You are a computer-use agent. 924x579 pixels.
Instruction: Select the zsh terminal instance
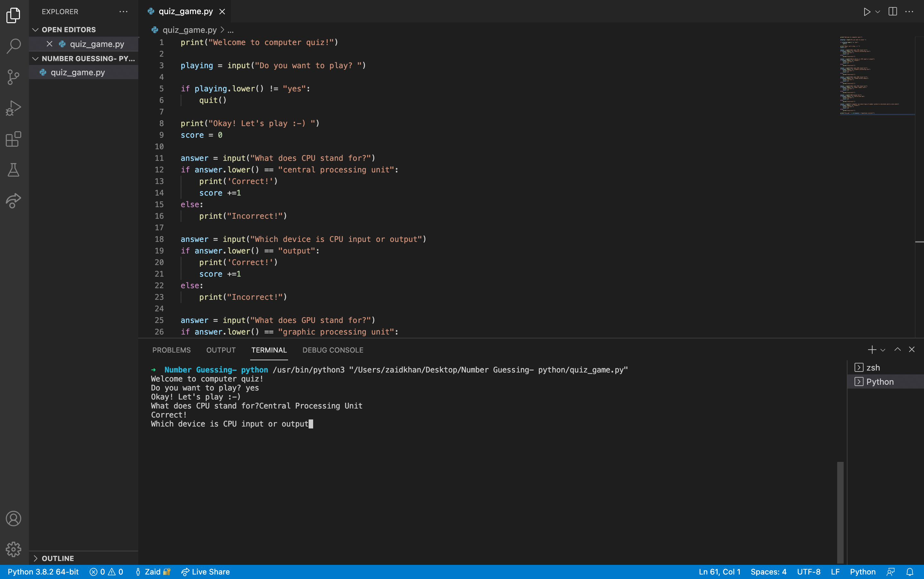point(873,368)
